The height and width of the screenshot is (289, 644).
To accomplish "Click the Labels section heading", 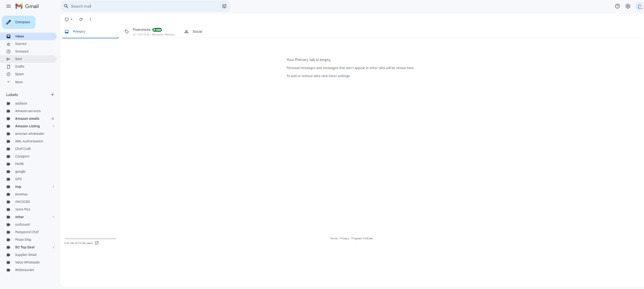I will tap(12, 95).
